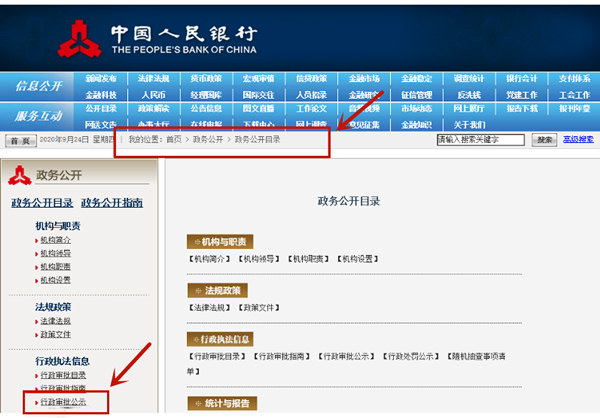Go to 经理国库 navigation entry

[x=206, y=95]
